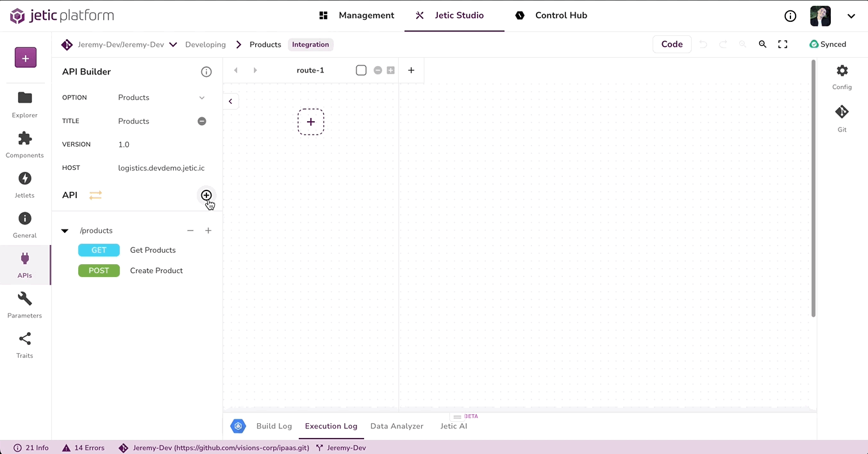Click the Integration tag

(x=310, y=44)
